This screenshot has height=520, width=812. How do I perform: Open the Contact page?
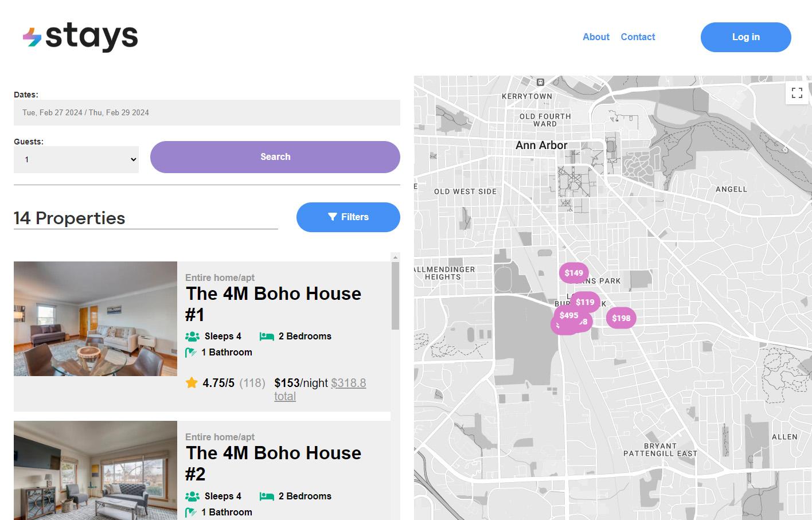638,37
